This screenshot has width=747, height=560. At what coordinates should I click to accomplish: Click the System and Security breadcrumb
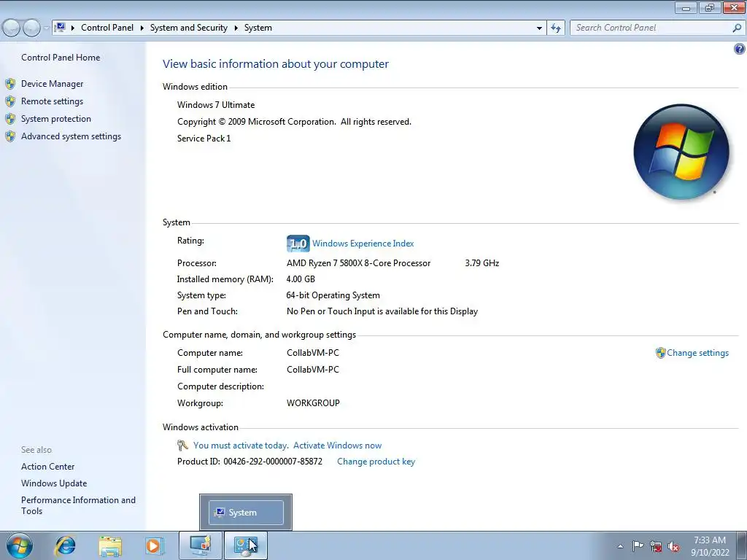click(189, 28)
